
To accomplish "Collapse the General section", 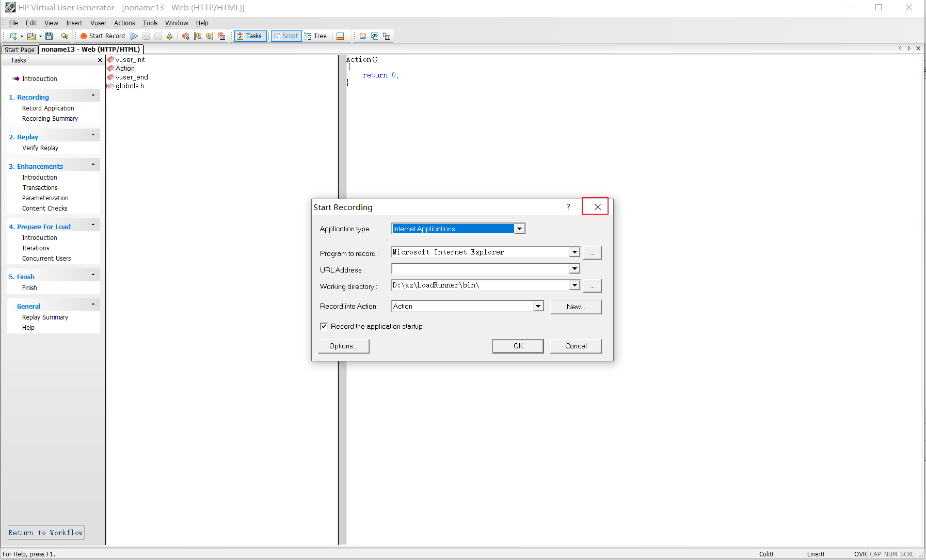I will click(x=93, y=305).
